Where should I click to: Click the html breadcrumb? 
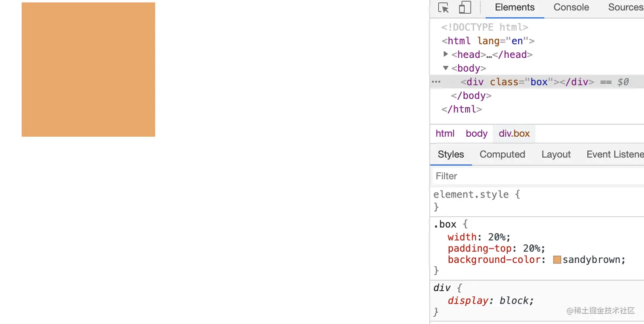(x=445, y=133)
